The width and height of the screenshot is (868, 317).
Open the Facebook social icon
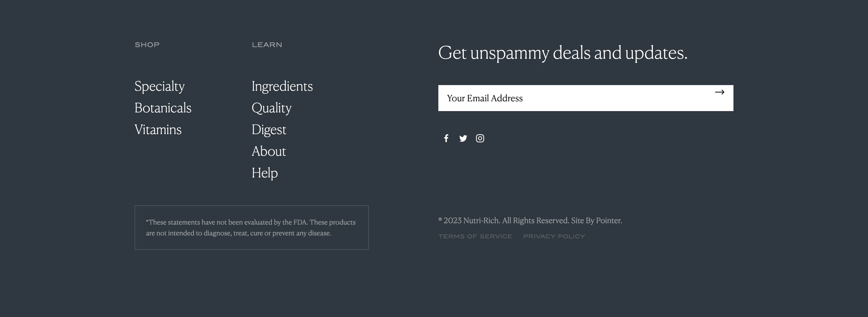coord(446,138)
